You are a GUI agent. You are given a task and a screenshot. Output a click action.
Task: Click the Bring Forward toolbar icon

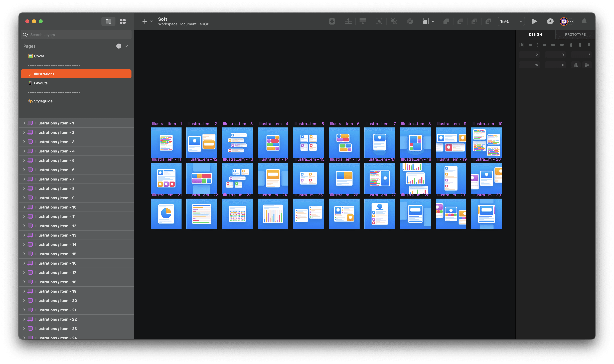tap(348, 22)
